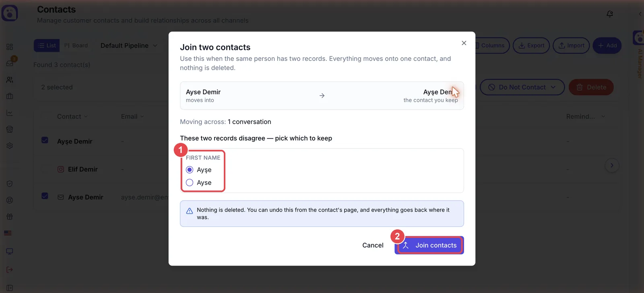Screen dimensions: 644x293
Task: Open the analytics chart icon in sidebar
Action: (10, 113)
